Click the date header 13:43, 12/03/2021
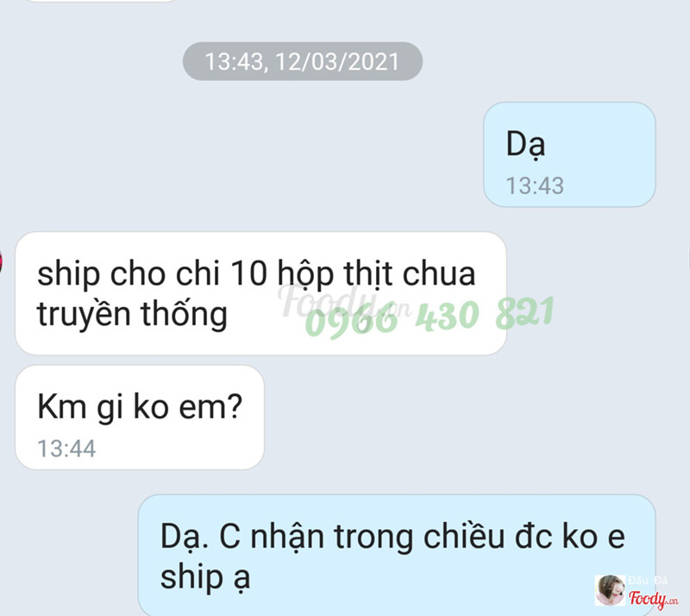This screenshot has height=616, width=690. pyautogui.click(x=303, y=61)
